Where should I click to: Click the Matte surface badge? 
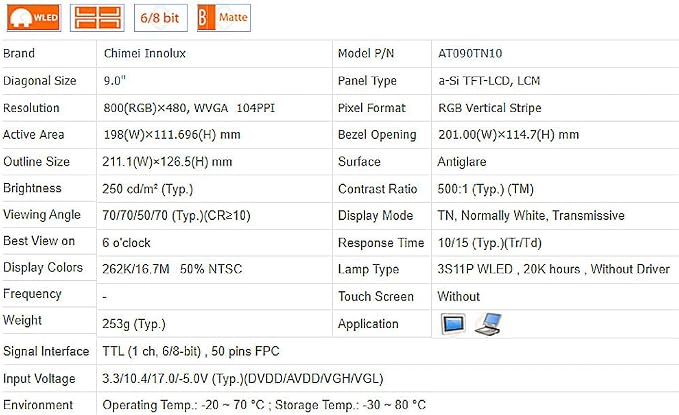pyautogui.click(x=224, y=18)
